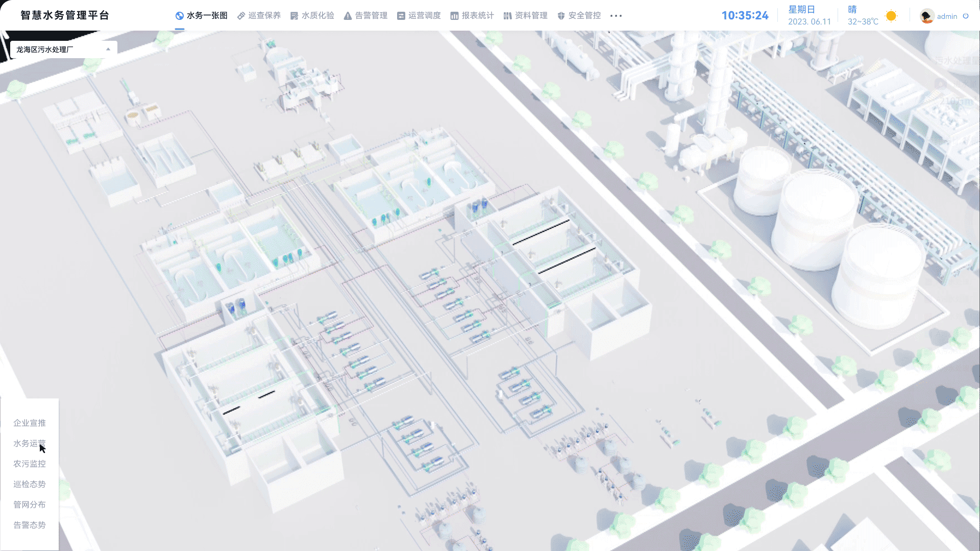
Task: Click the 2023. 06.11 date text
Action: (810, 22)
